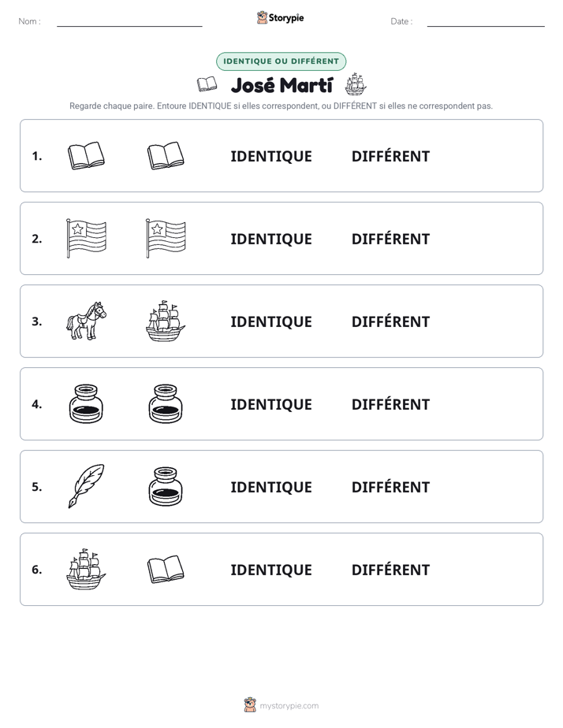This screenshot has width=563, height=728.
Task: Select DIFFÉRENT for row 3
Action: pos(390,321)
